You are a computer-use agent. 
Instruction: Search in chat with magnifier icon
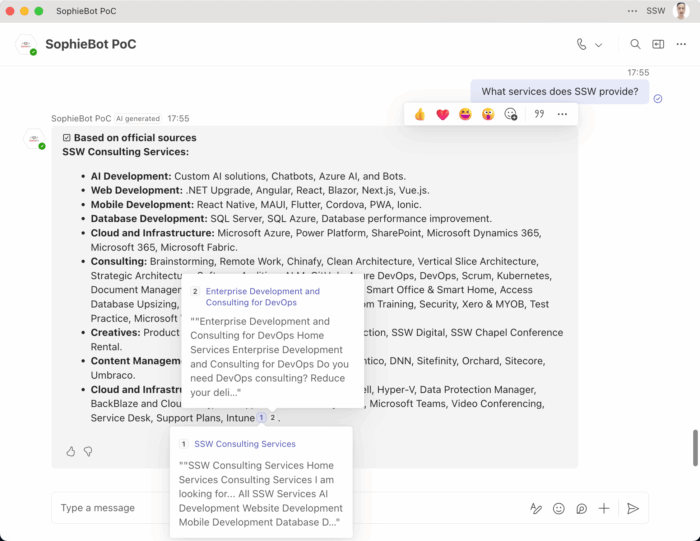coord(635,44)
